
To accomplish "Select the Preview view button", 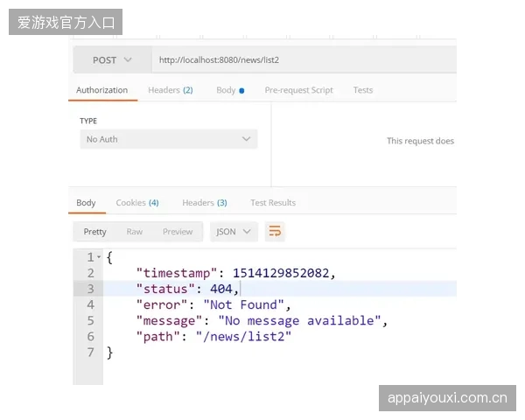I will click(x=178, y=231).
